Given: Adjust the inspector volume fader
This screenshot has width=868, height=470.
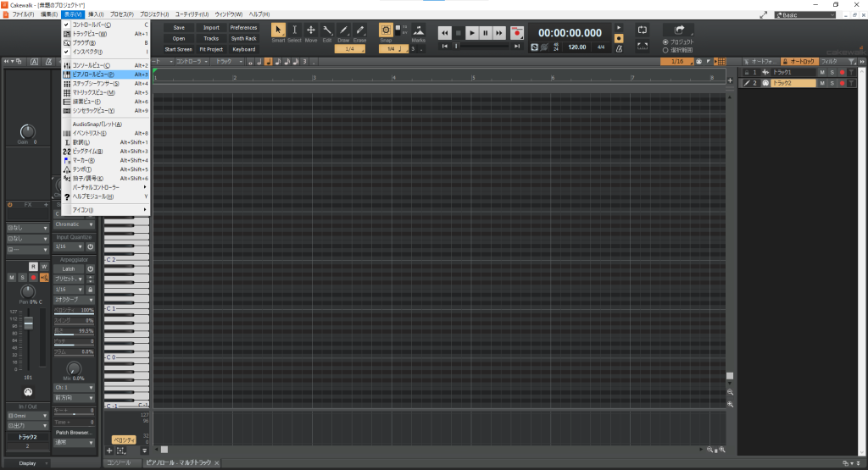Looking at the screenshot, I should (28, 323).
